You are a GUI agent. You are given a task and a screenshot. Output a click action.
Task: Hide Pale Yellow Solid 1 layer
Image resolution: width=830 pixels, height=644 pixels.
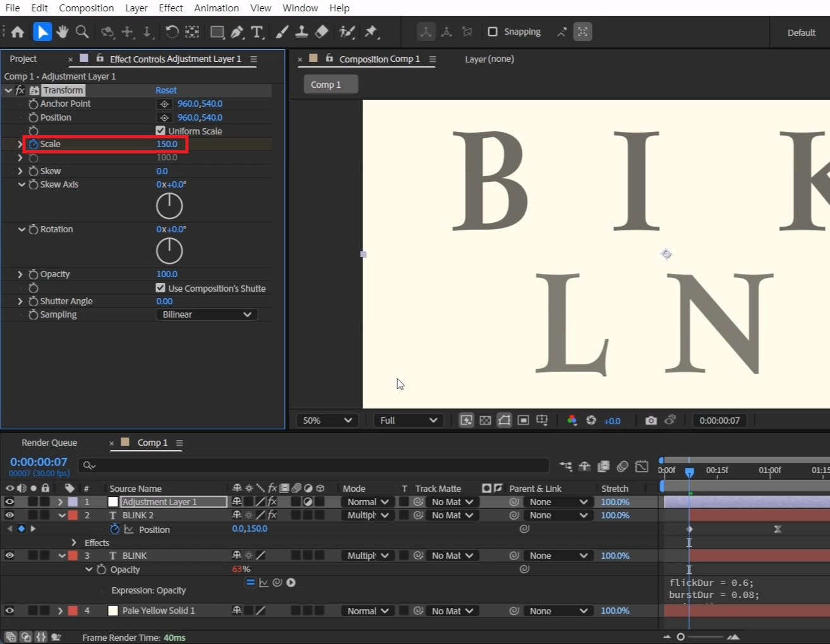point(9,611)
